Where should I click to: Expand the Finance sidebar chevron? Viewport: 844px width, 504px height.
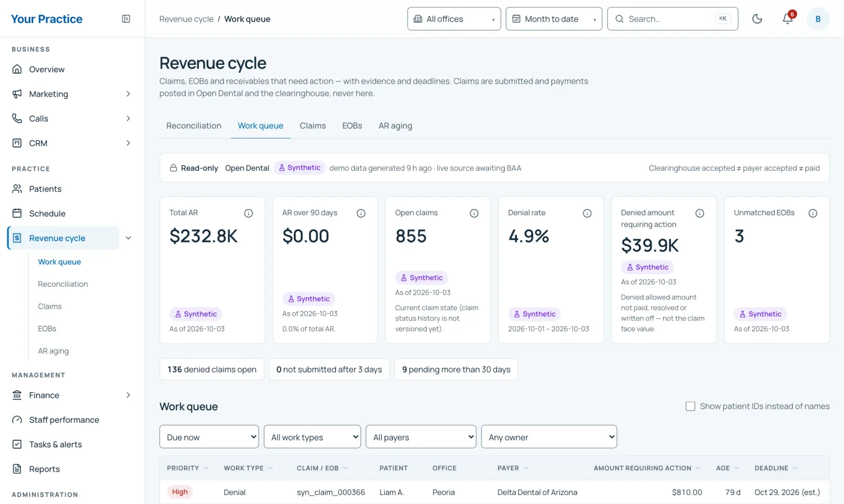128,395
